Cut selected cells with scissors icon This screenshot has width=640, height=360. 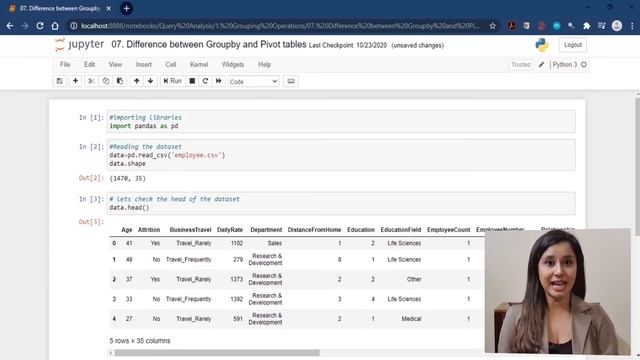pos(91,81)
